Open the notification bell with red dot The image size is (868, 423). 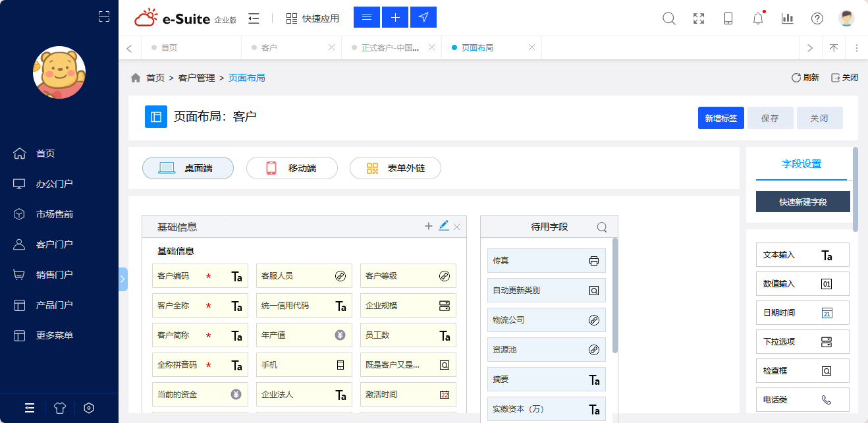coord(757,18)
